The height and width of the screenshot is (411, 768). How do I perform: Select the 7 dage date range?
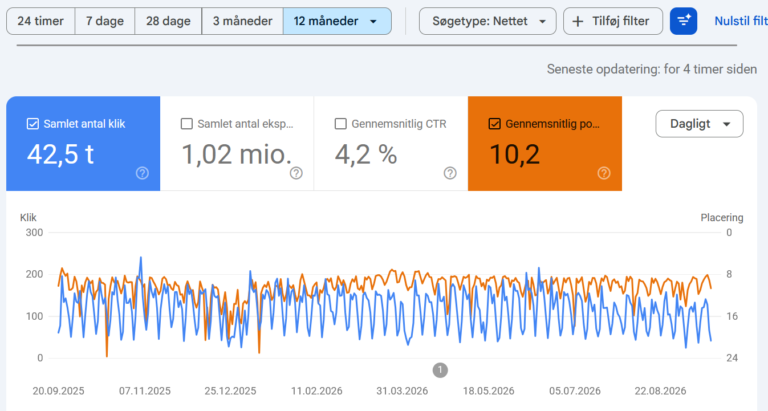tap(105, 21)
